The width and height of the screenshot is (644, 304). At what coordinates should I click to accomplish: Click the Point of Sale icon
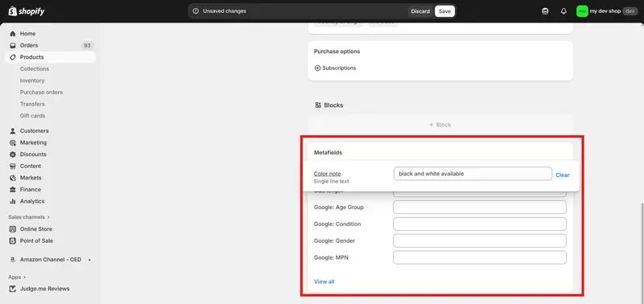click(13, 240)
